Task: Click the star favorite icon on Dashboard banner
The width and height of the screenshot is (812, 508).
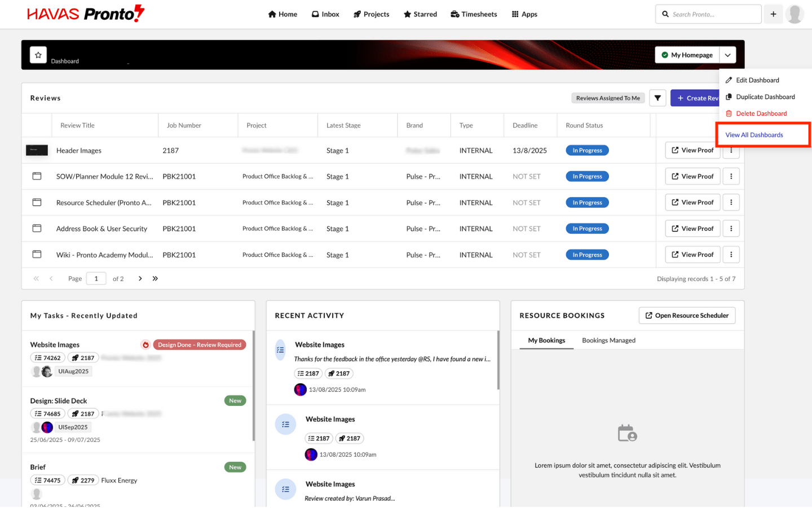Action: (38, 55)
